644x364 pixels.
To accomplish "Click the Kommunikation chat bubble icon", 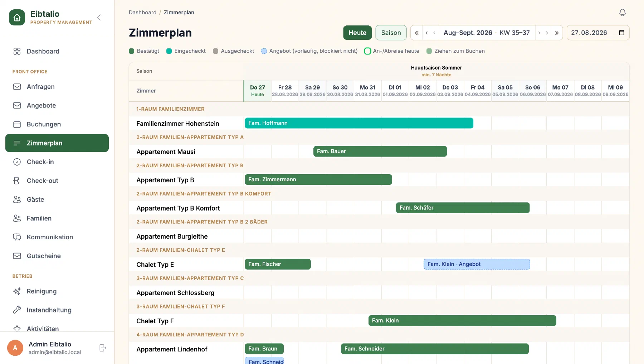I will click(17, 237).
